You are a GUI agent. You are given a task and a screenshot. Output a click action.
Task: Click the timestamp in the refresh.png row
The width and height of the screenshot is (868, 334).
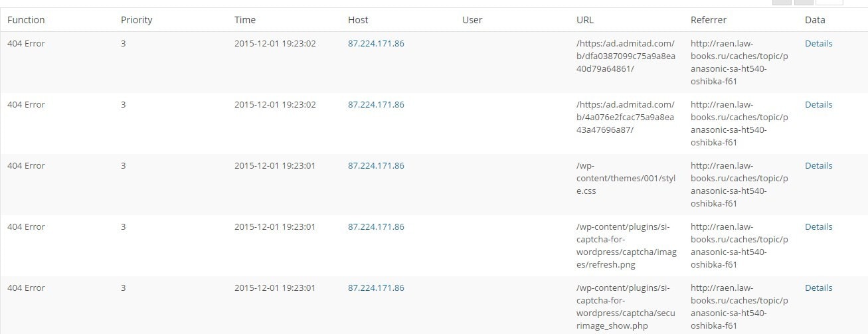[x=275, y=227]
